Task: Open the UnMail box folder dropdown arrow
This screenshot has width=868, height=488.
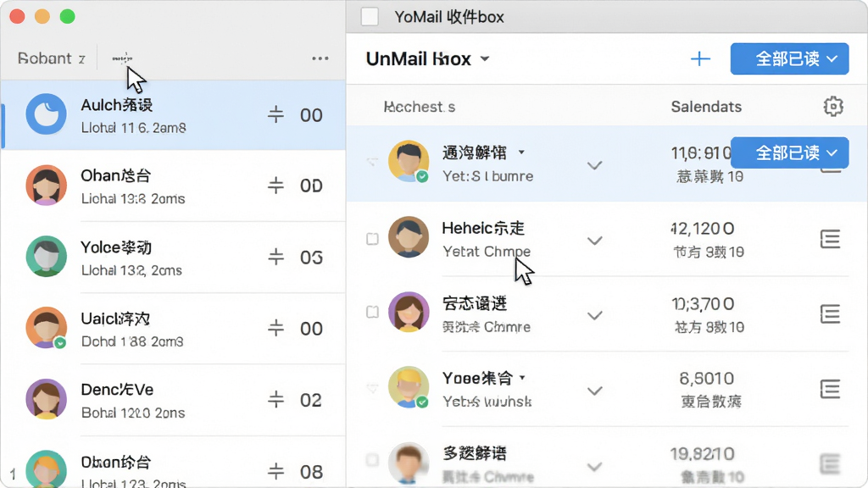Action: [485, 58]
